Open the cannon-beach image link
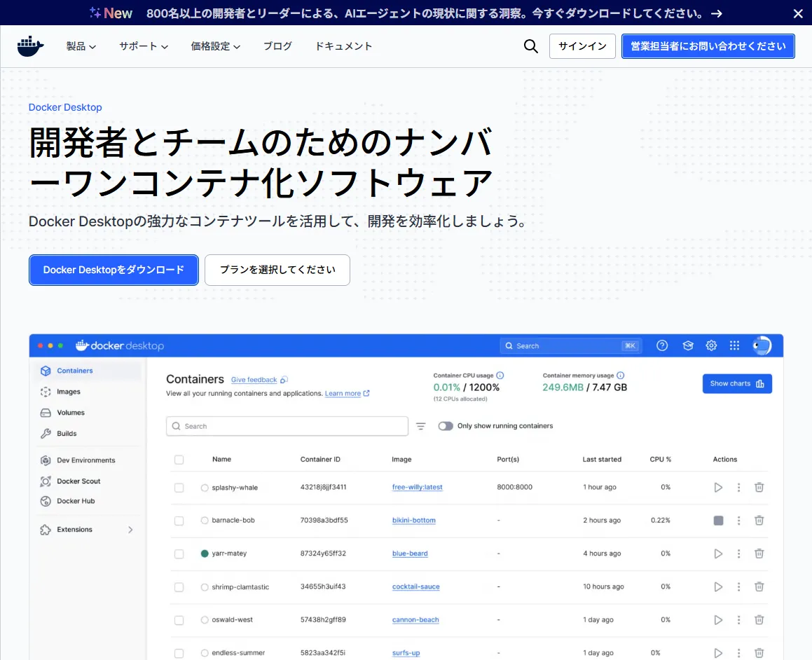 point(415,619)
